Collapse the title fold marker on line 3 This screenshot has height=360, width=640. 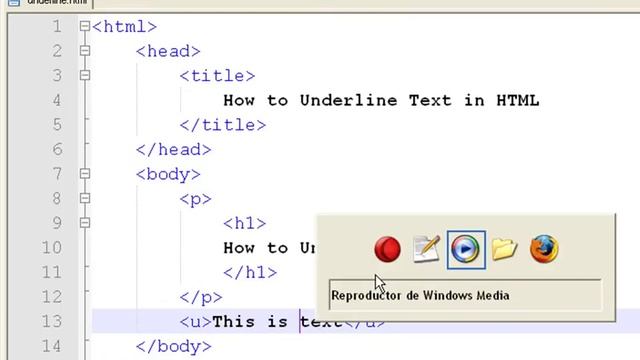click(x=85, y=75)
